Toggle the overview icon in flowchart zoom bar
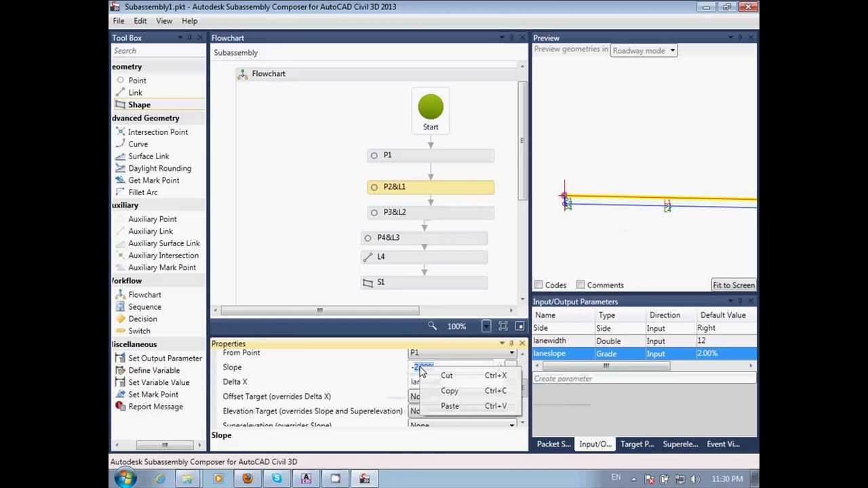 click(x=519, y=327)
